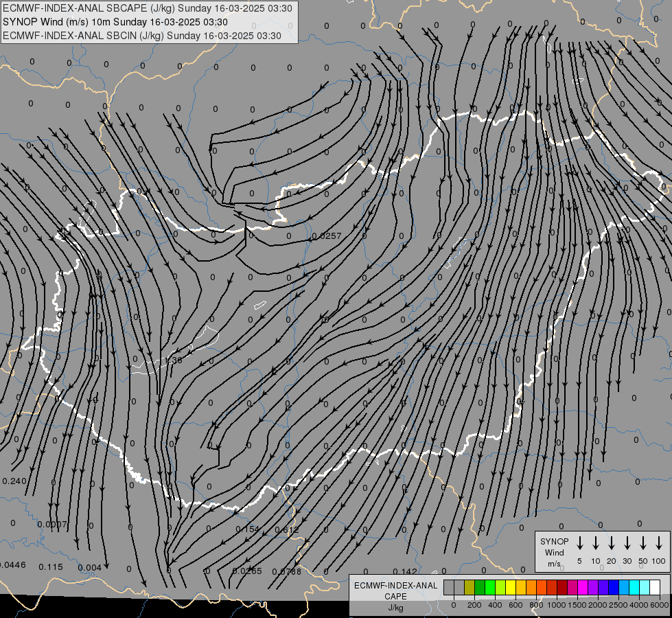The width and height of the screenshot is (672, 618).
Task: Click the 10 m/s wind arrow symbol
Action: click(x=596, y=543)
